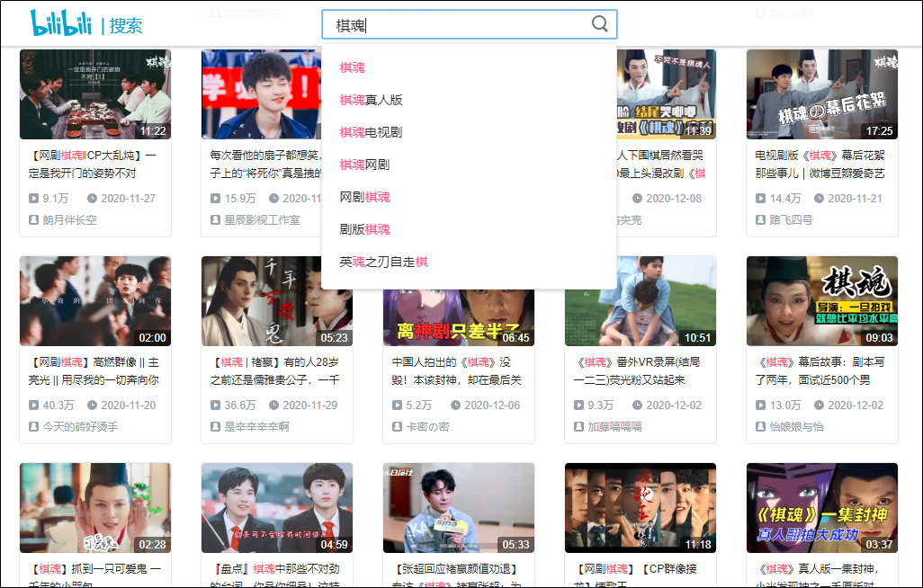This screenshot has width=923, height=588.
Task: Open title 【网剧棋魂】高燃群像
Action: pos(94,370)
